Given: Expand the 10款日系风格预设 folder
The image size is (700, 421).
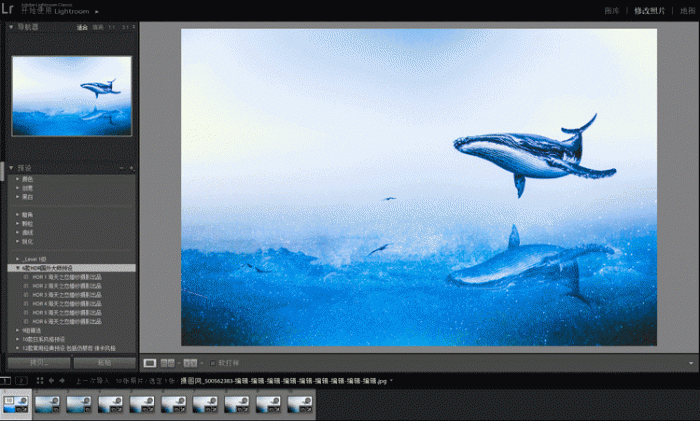Looking at the screenshot, I should [18, 339].
